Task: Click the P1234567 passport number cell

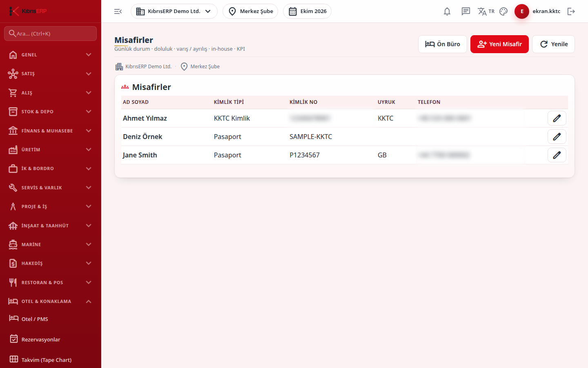Action: pyautogui.click(x=305, y=155)
